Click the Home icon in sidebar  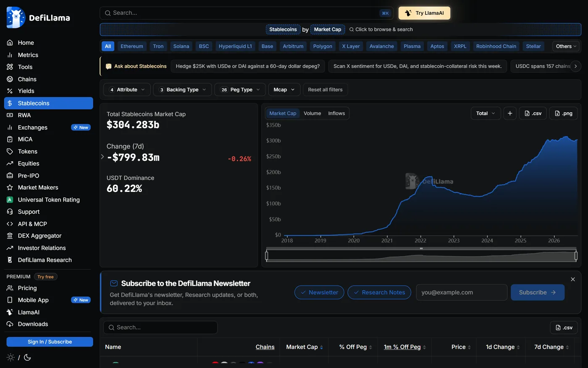[10, 42]
